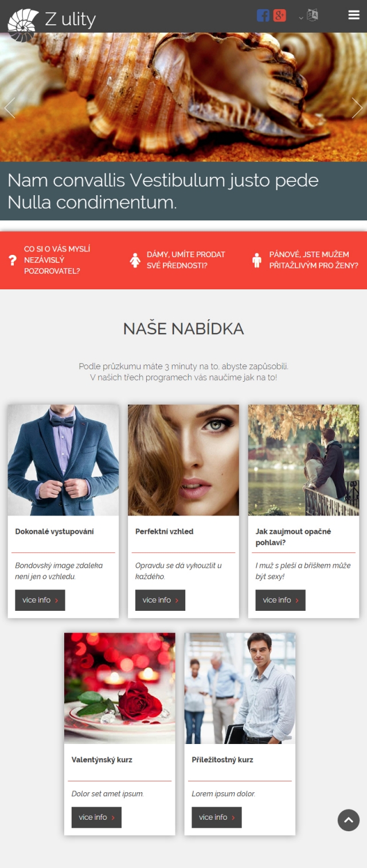
Task: Open 'Dámy, umíte prodat své přednosti?' link
Action: pyautogui.click(x=186, y=260)
